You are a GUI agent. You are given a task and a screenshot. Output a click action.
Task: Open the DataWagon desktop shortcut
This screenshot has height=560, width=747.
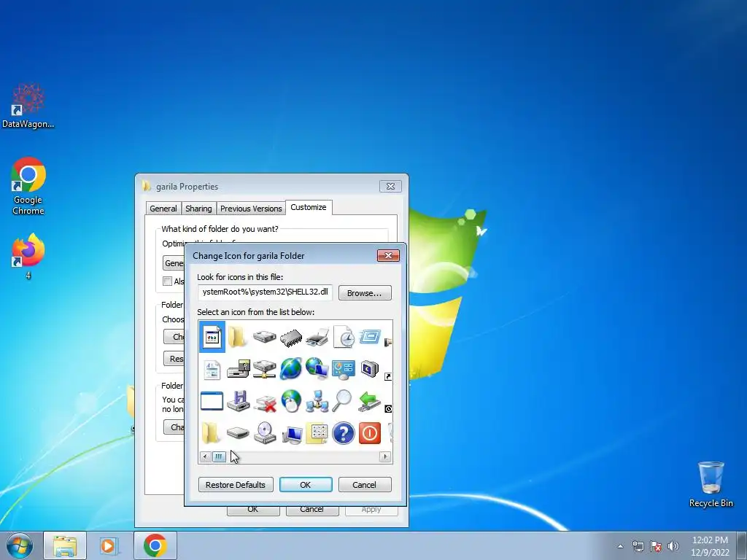point(28,106)
